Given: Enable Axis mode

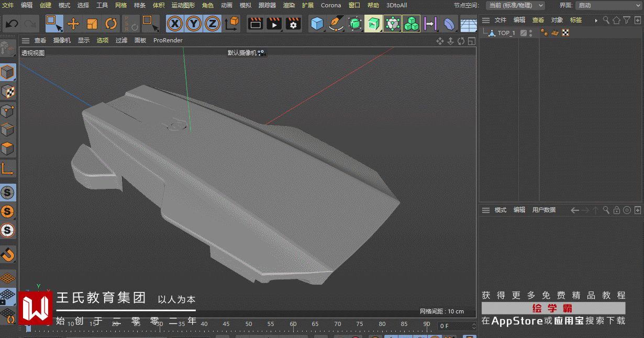Looking at the screenshot, I should point(7,168).
